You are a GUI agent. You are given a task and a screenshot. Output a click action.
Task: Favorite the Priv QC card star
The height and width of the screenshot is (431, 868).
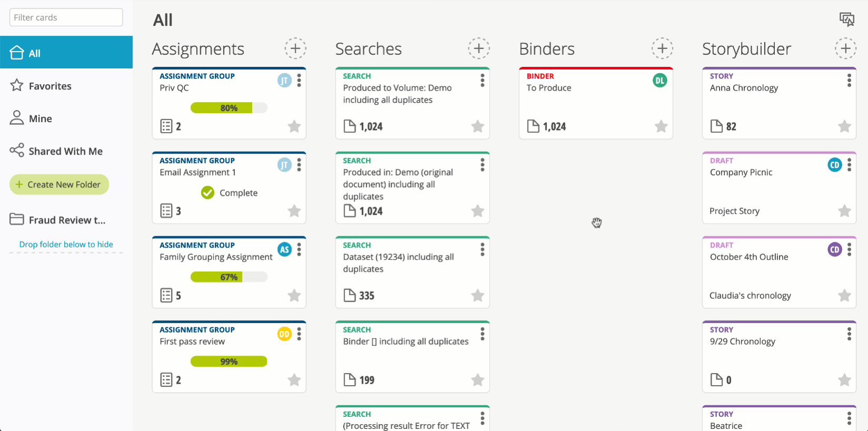pos(294,126)
